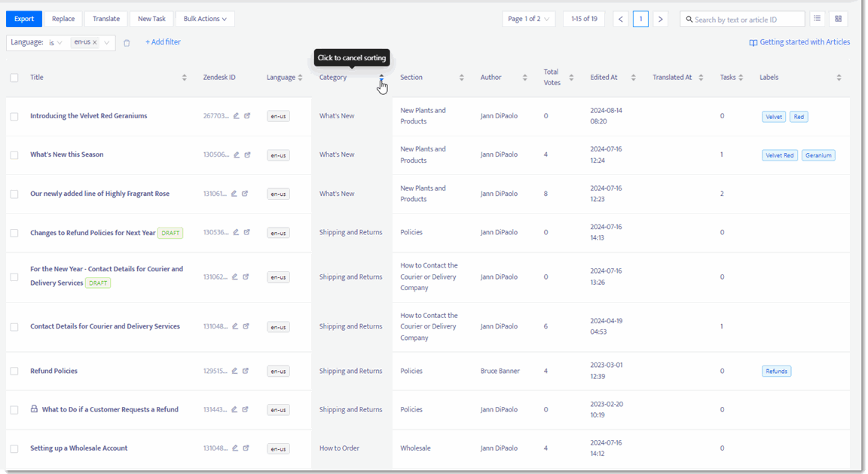The height and width of the screenshot is (474, 868).
Task: Edit What to Do if Customer Requests Refund
Action: click(x=235, y=409)
